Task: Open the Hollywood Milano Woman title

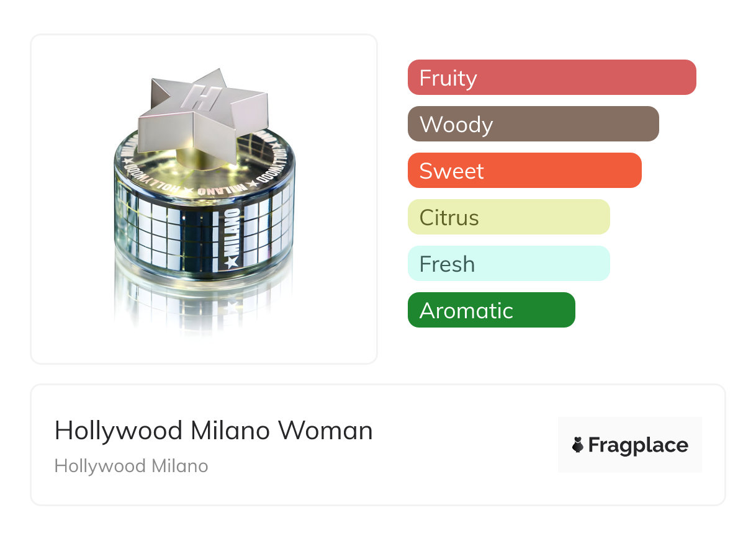Action: click(x=214, y=431)
